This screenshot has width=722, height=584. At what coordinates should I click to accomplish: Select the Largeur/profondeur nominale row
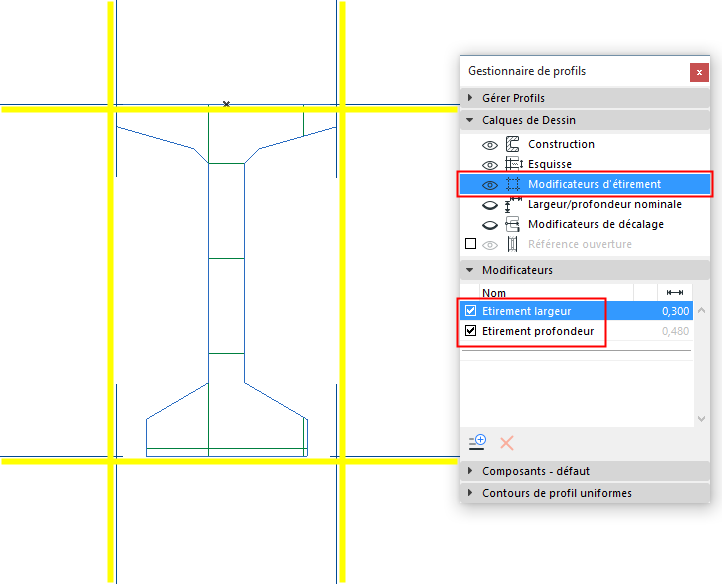(585, 204)
